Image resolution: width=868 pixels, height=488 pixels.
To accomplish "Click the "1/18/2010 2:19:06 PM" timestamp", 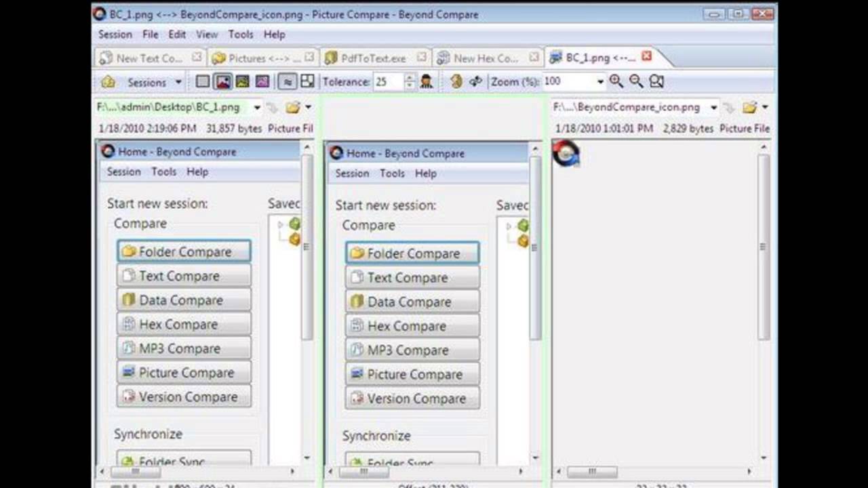I will (147, 128).
